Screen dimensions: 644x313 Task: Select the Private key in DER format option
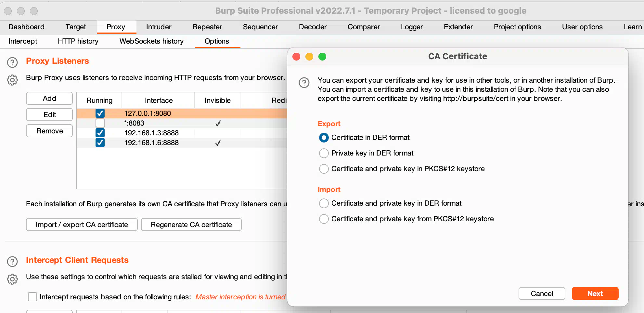click(324, 153)
